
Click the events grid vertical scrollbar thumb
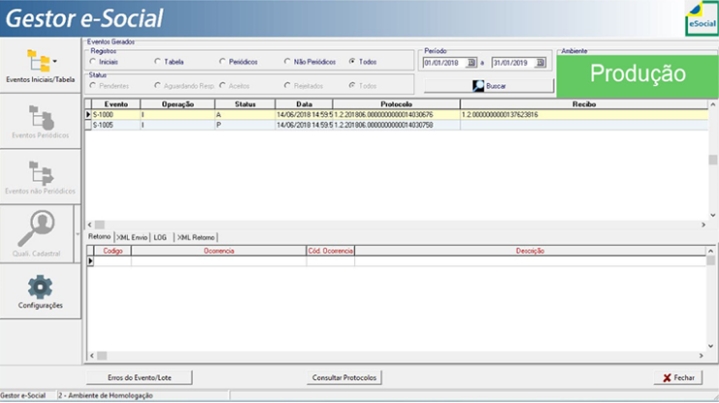coord(713,160)
